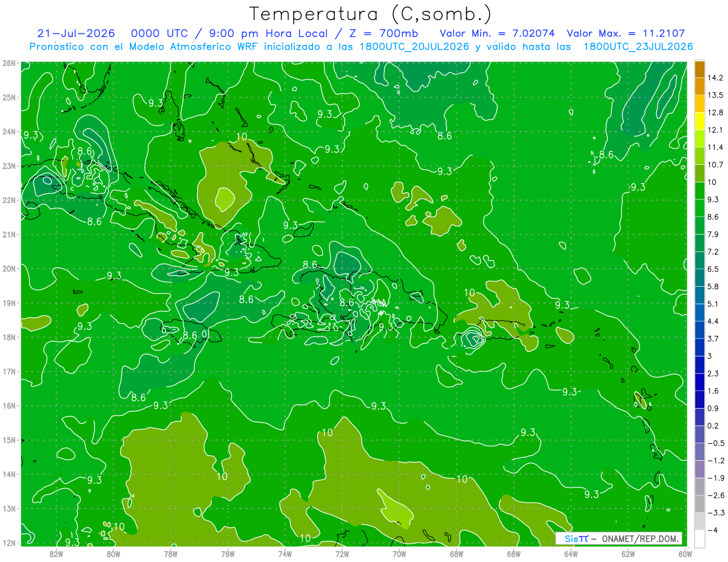This screenshot has height=562, width=728.
Task: Click the '11.4' legend value
Action: 715,147
